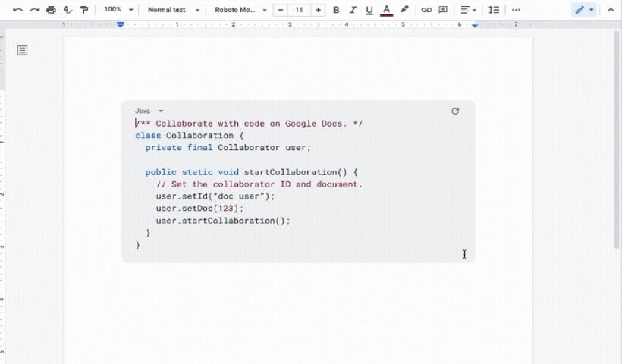Open the Editing mode pencil dropdown

[584, 10]
